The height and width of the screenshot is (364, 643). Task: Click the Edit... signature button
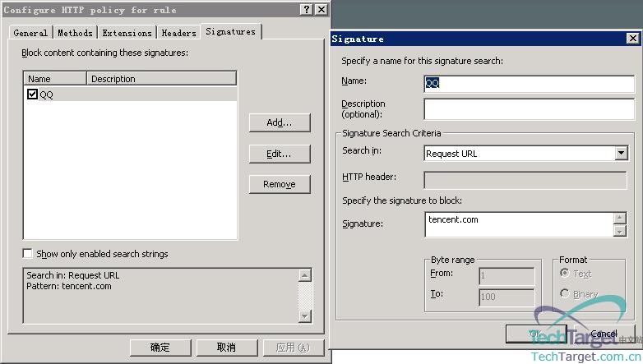click(280, 154)
